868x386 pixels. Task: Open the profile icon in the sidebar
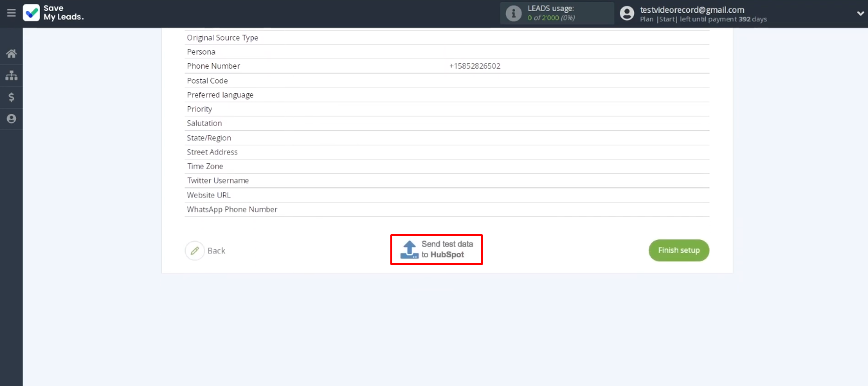11,119
